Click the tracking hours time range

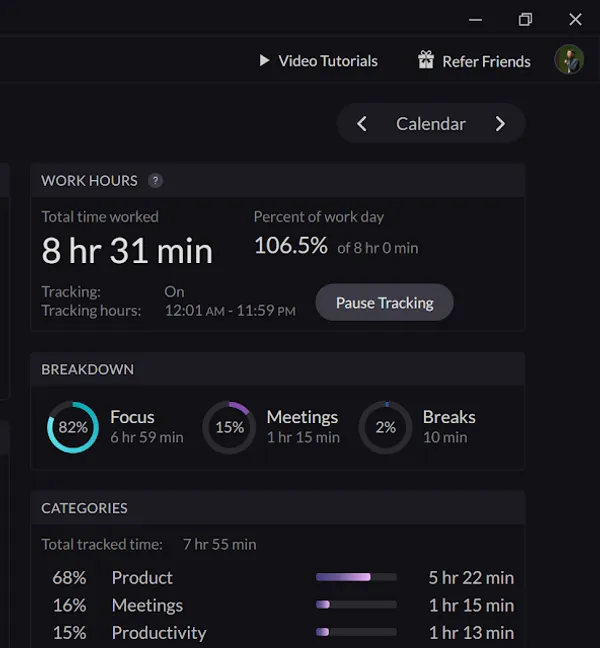(x=230, y=310)
